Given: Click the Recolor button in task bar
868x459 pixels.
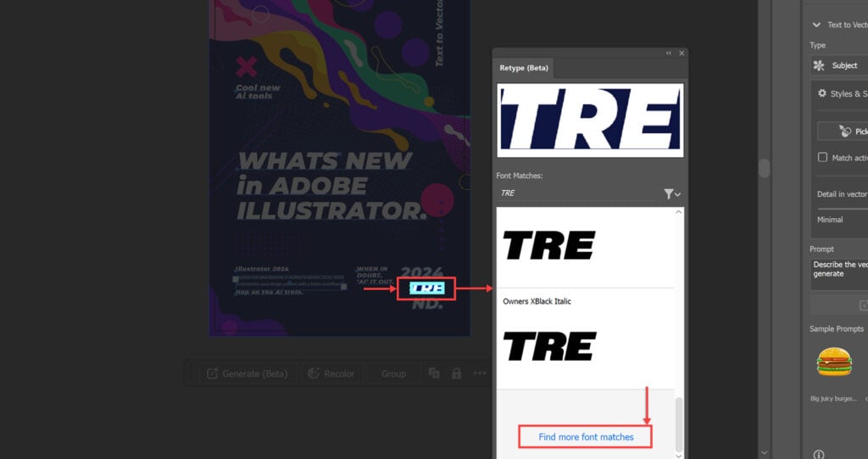Looking at the screenshot, I should [331, 373].
